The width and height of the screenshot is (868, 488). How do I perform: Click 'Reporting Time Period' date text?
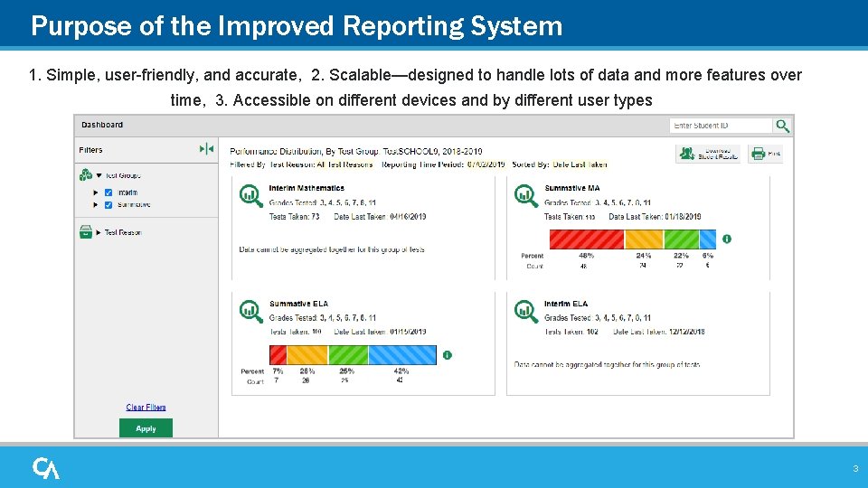pyautogui.click(x=443, y=164)
